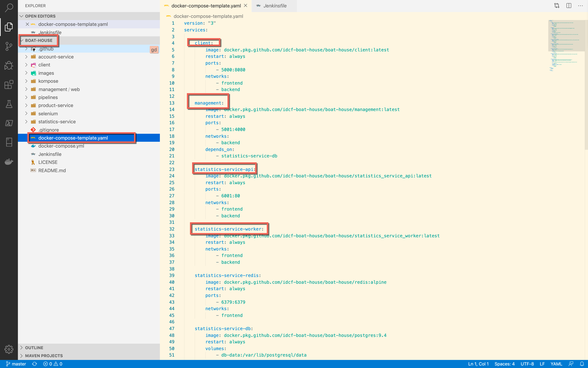
Task: Open editor More Actions ellipsis
Action: [580, 6]
